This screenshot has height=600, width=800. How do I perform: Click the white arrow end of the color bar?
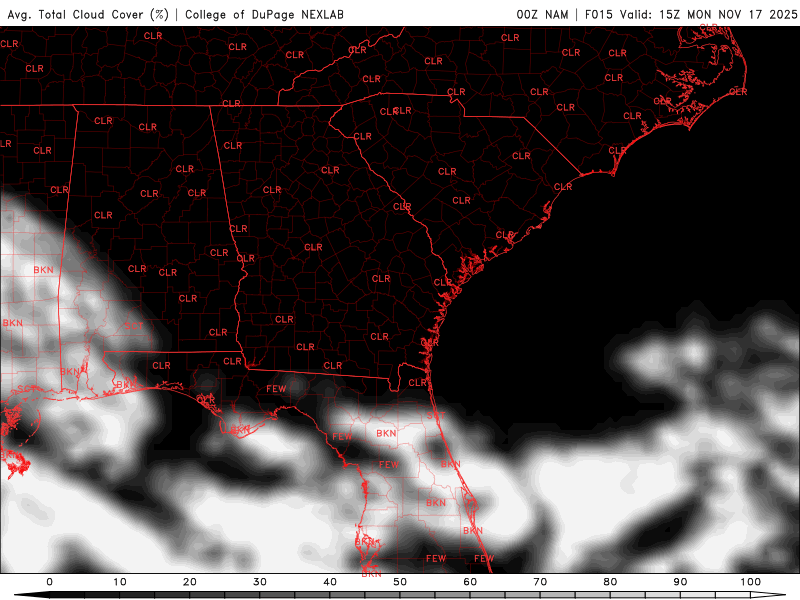(x=768, y=595)
